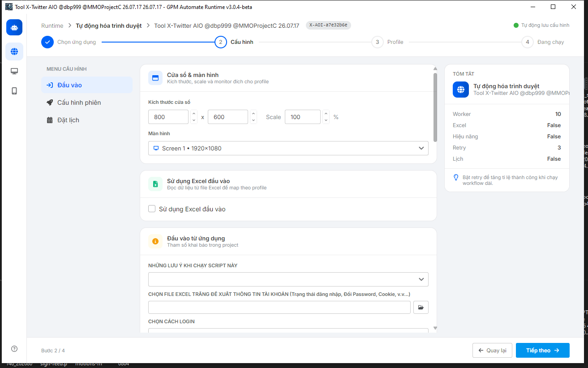Click the Tiếp theo button
Viewport: 588px width, 368px height.
543,350
